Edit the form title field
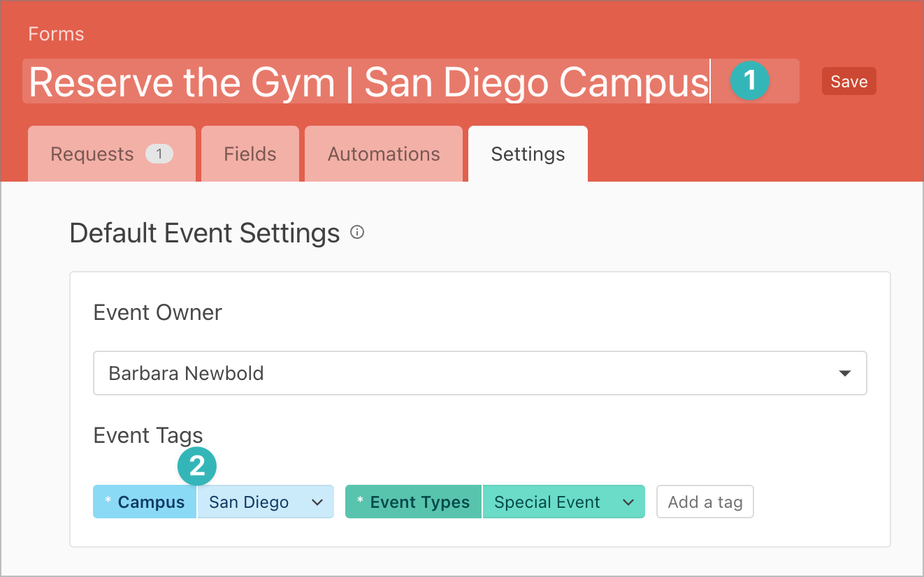 click(411, 82)
